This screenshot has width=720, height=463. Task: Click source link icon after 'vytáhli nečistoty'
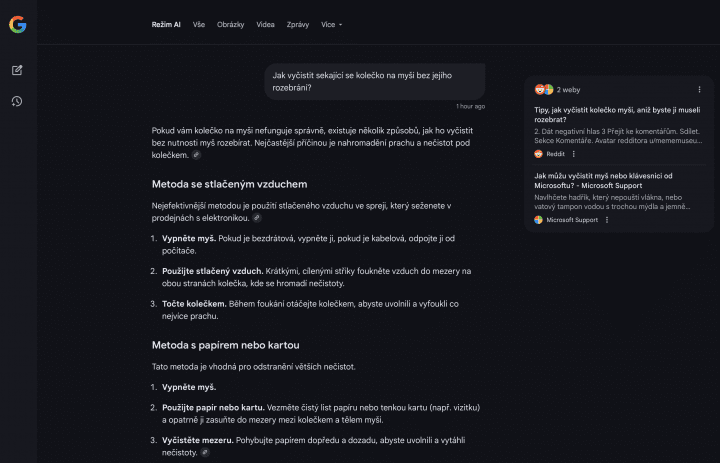pyautogui.click(x=205, y=452)
